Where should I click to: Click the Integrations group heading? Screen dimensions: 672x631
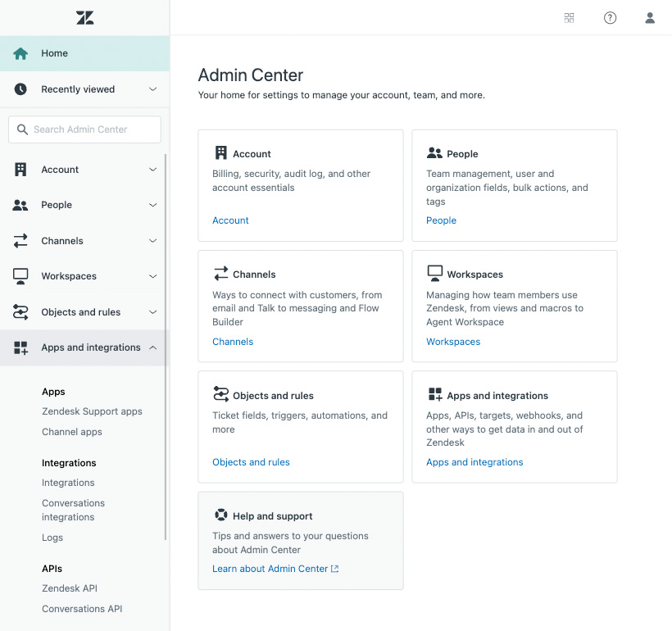click(x=69, y=463)
